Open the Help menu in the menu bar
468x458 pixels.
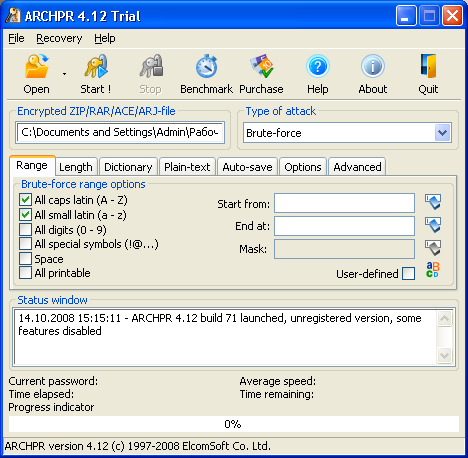[x=105, y=38]
